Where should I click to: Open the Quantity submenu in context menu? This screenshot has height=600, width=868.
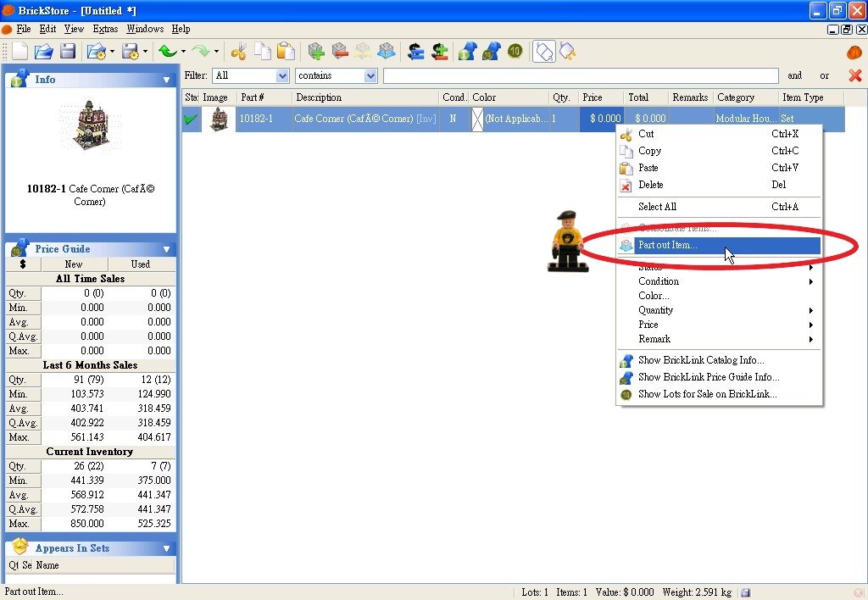(719, 310)
